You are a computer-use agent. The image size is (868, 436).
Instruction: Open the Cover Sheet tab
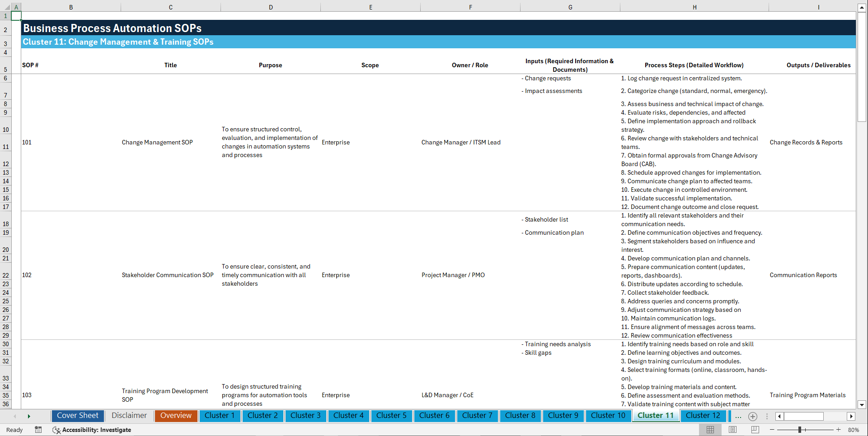[78, 416]
